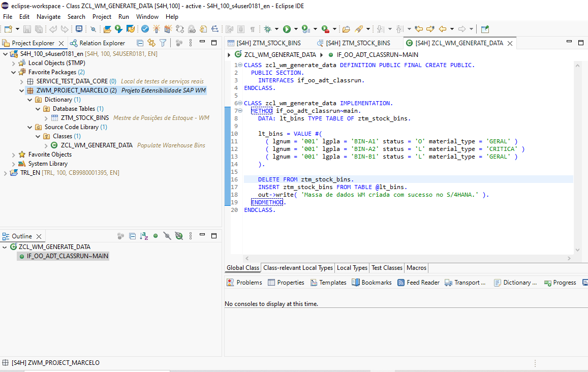Click the Activate object wand icon
588x372 pixels.
(x=156, y=29)
